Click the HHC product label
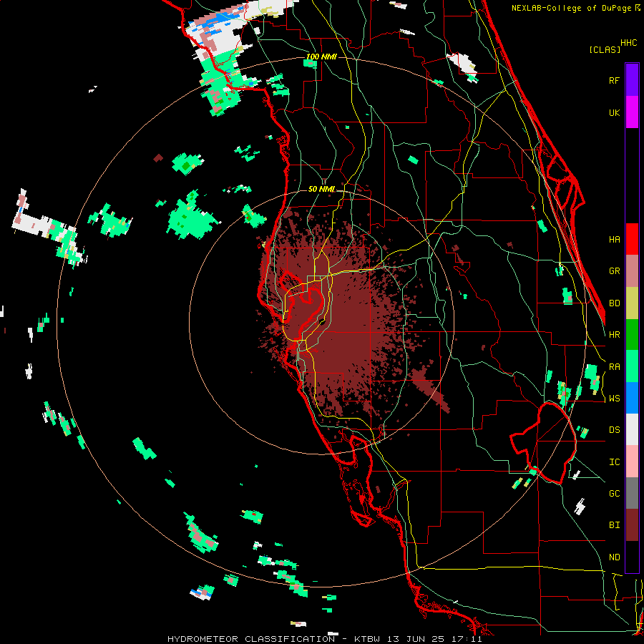 pos(628,43)
